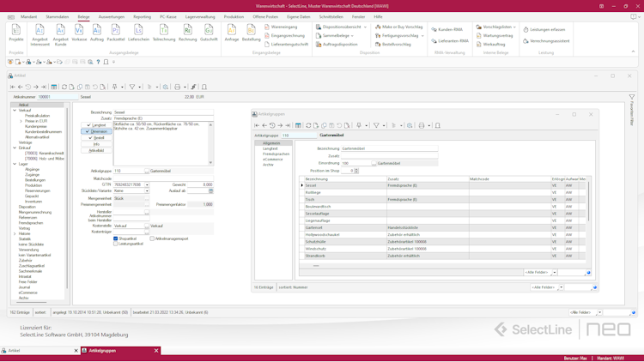Select the Dimension text button
The image size is (644, 362).
[x=96, y=131]
